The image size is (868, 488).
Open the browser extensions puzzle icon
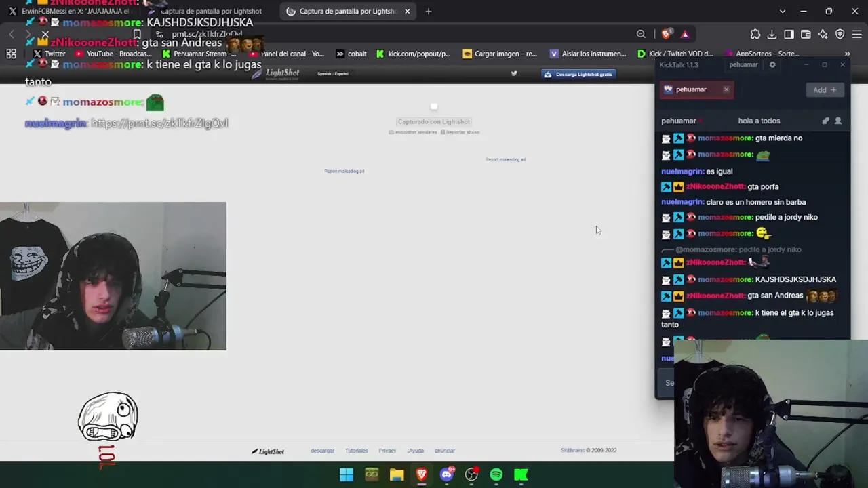[755, 34]
